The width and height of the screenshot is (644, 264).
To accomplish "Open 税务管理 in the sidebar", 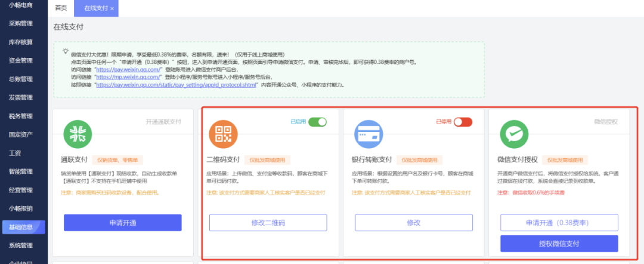I will point(20,116).
